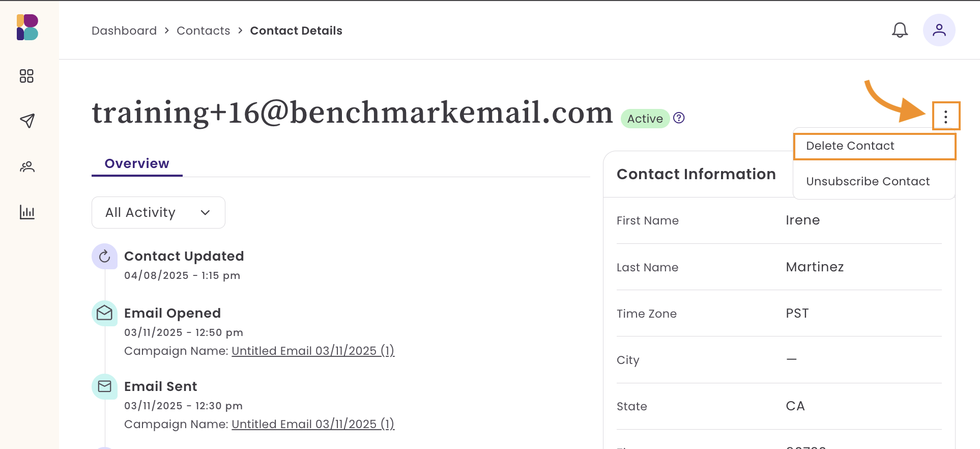Screen dimensions: 980x449
Task: Switch to the Overview tab
Action: click(x=137, y=163)
